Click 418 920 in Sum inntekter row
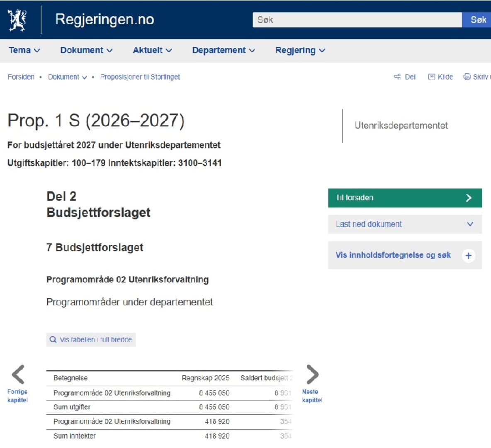This screenshot has height=448, width=491. point(217,436)
